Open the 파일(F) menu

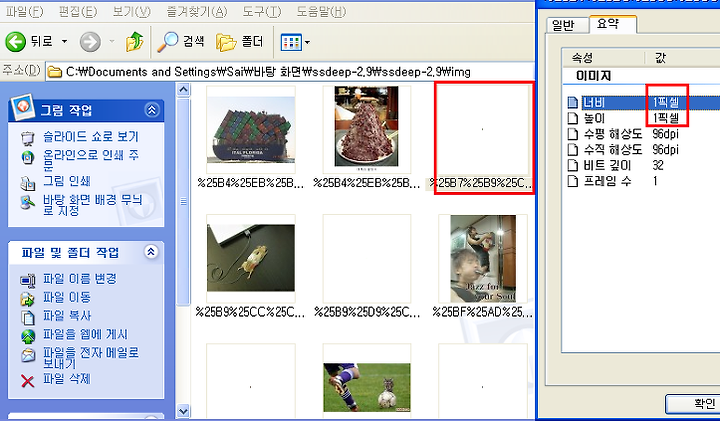click(24, 11)
